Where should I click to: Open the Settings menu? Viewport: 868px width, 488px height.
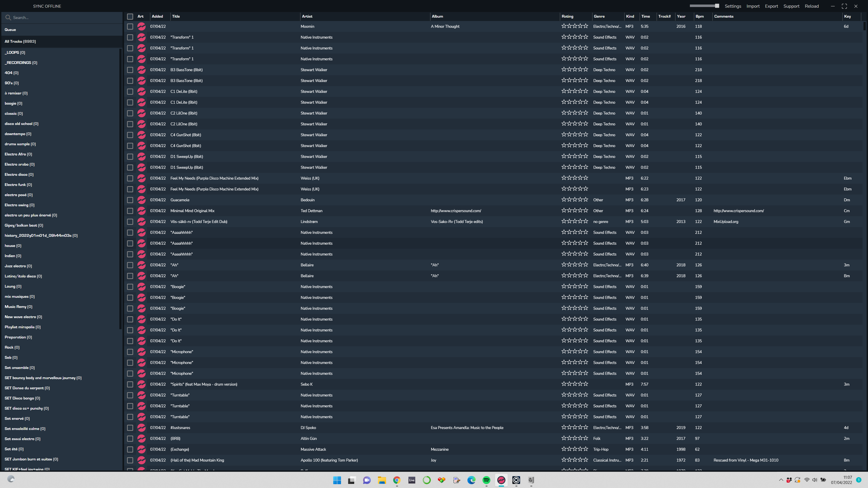click(x=733, y=6)
